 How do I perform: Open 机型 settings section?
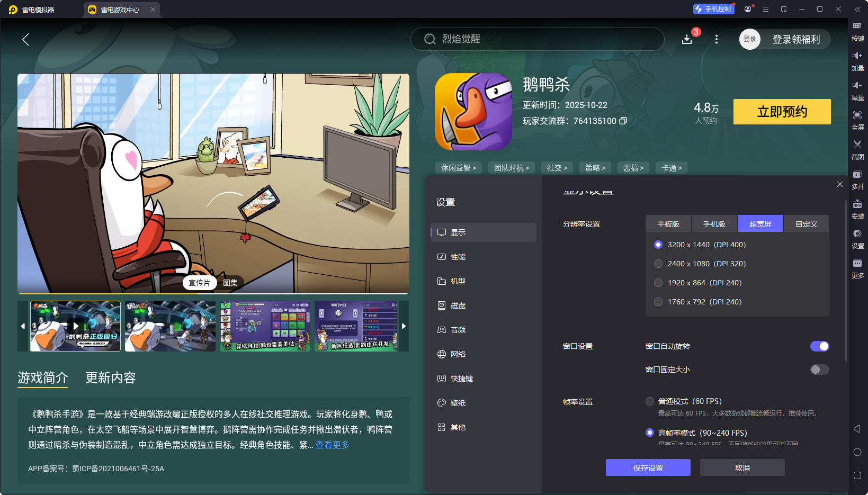click(484, 281)
